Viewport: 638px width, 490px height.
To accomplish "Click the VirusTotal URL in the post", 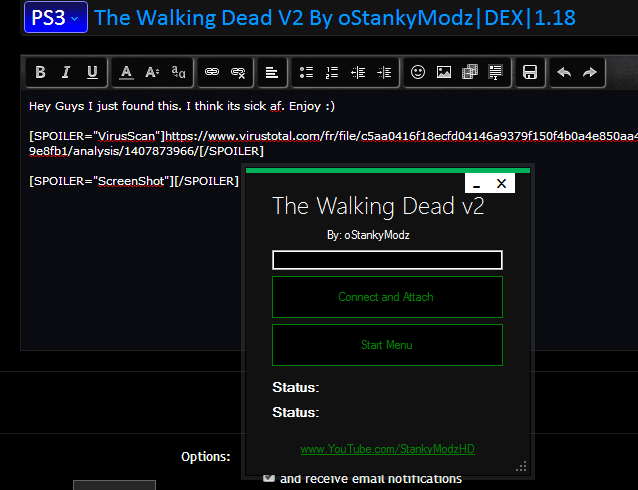I will (334, 143).
